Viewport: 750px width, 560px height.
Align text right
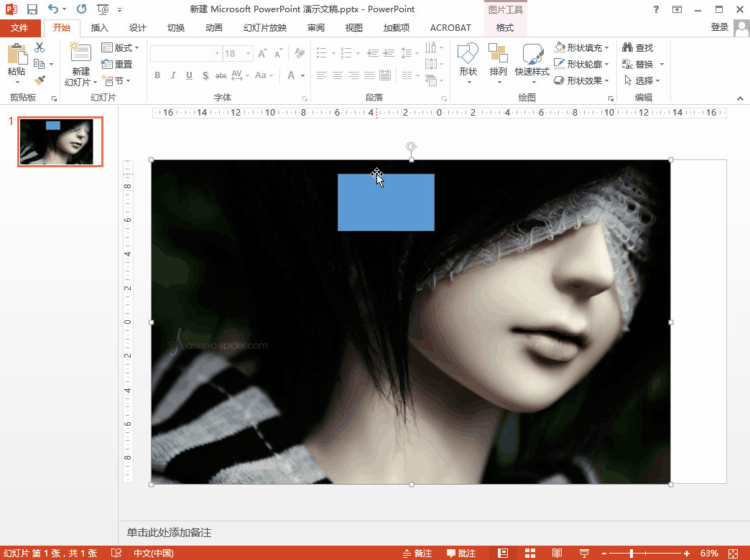[x=353, y=75]
